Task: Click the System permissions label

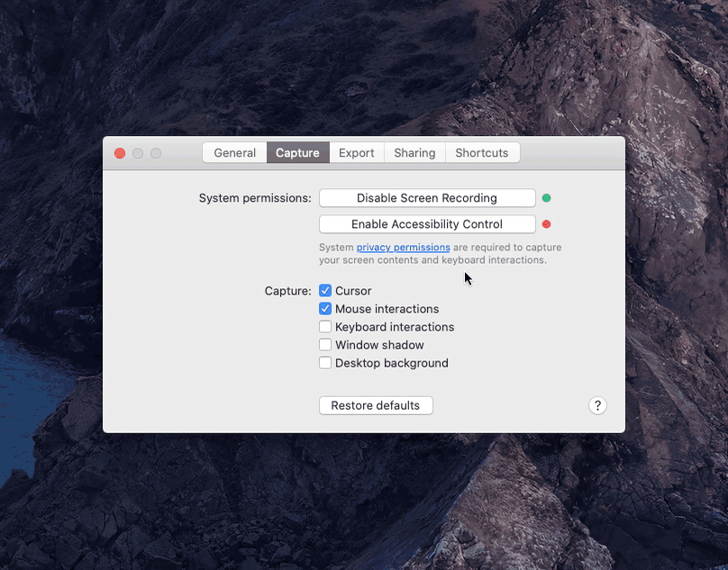Action: 255,198
